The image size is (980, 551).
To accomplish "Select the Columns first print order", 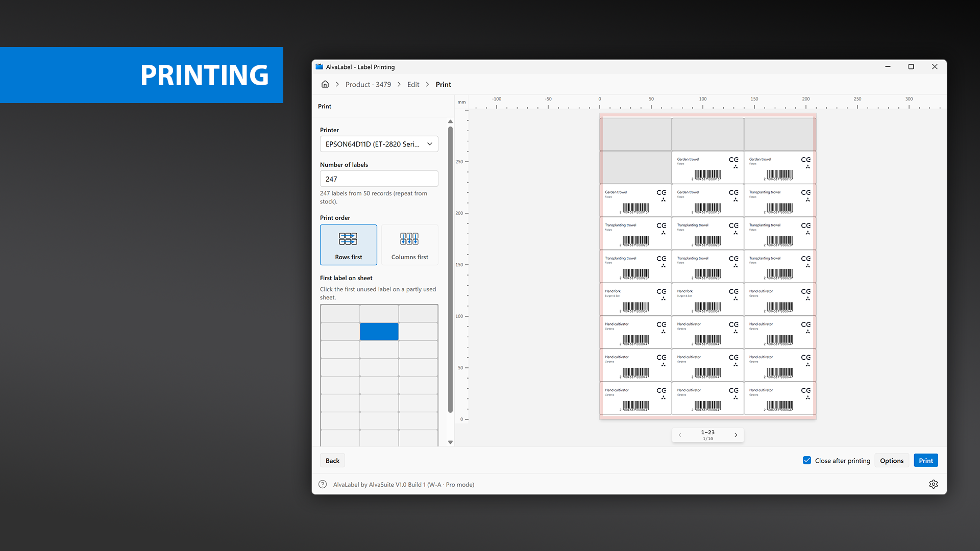I will pos(410,245).
